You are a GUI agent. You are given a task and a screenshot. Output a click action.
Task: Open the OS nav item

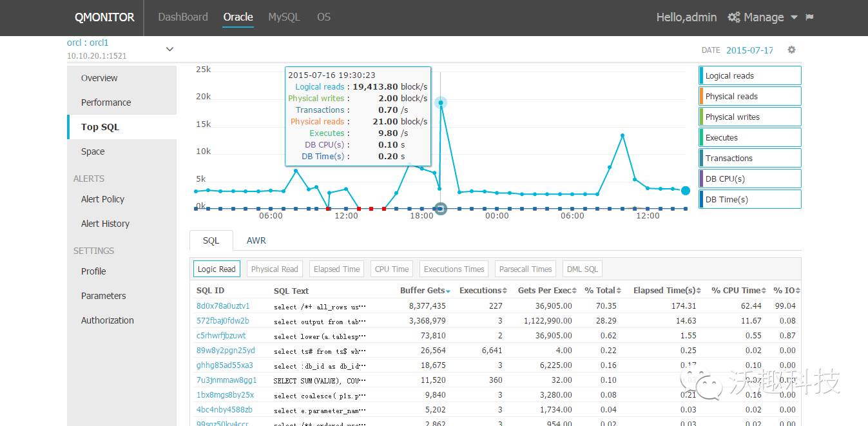[x=323, y=17]
